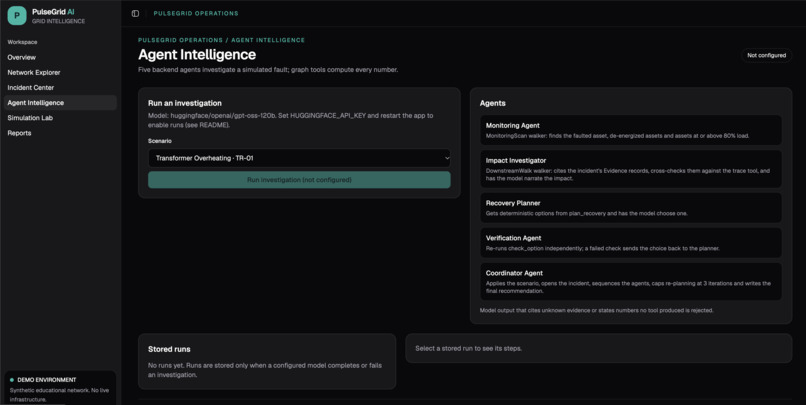Click the 'No runs yet' message
806x405 pixels.
[x=265, y=370]
